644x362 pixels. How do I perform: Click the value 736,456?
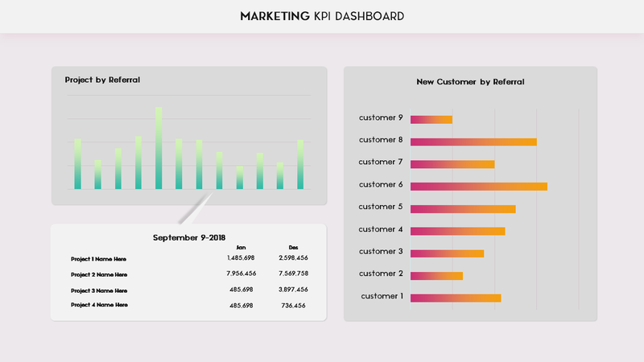293,306
